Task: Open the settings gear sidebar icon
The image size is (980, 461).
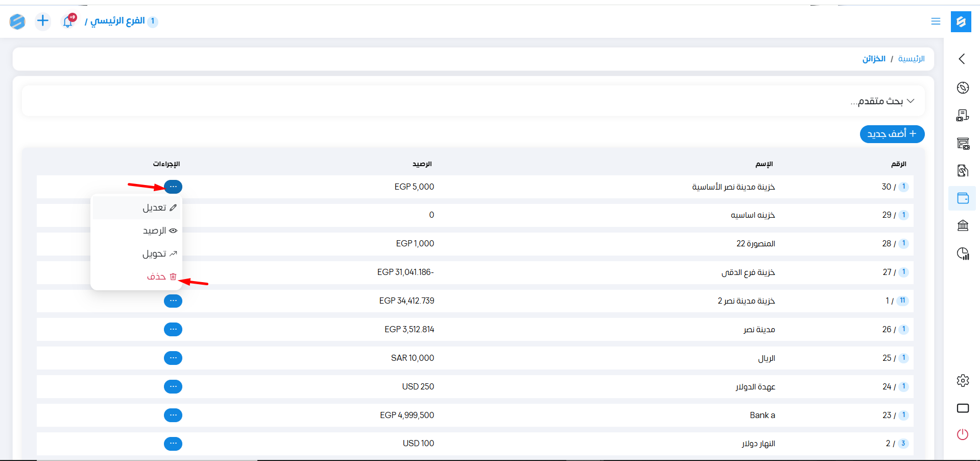Action: click(x=963, y=381)
